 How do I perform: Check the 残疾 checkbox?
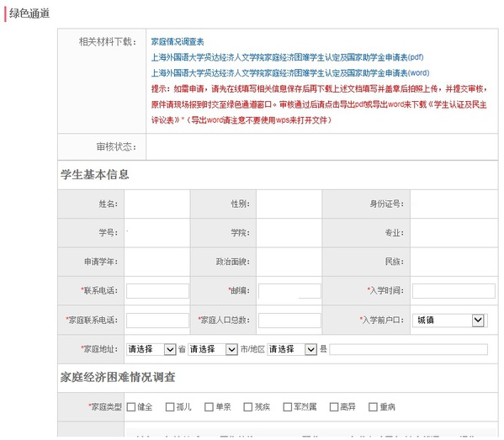(x=248, y=407)
